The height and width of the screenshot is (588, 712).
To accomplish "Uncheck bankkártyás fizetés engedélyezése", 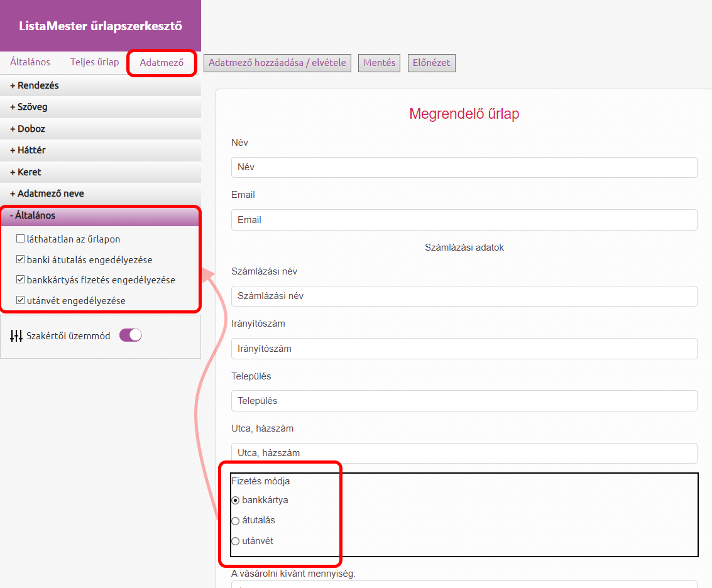I will [x=21, y=280].
